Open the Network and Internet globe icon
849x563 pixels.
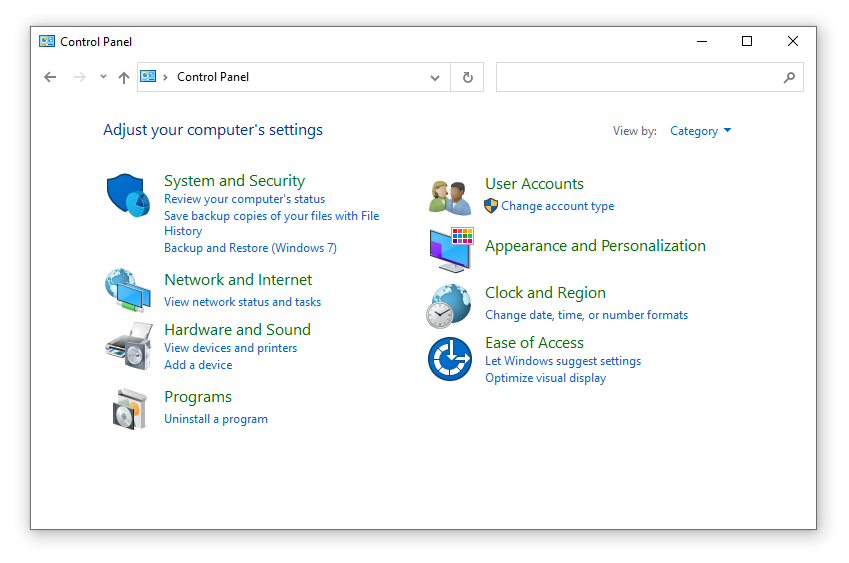[x=128, y=290]
